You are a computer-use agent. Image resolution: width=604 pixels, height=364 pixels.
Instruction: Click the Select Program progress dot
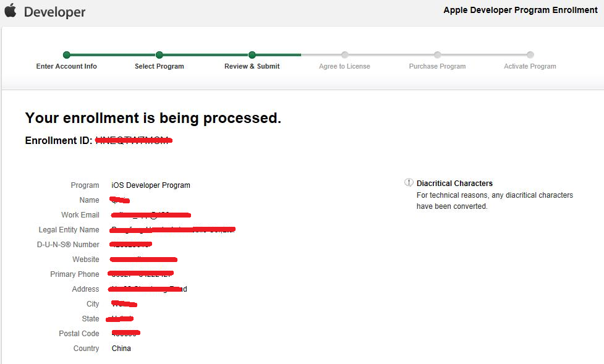click(160, 55)
